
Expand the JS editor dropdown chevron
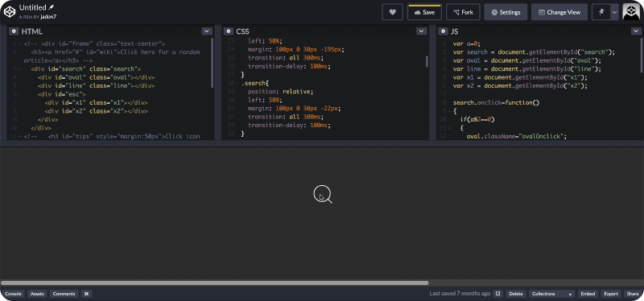[x=636, y=31]
